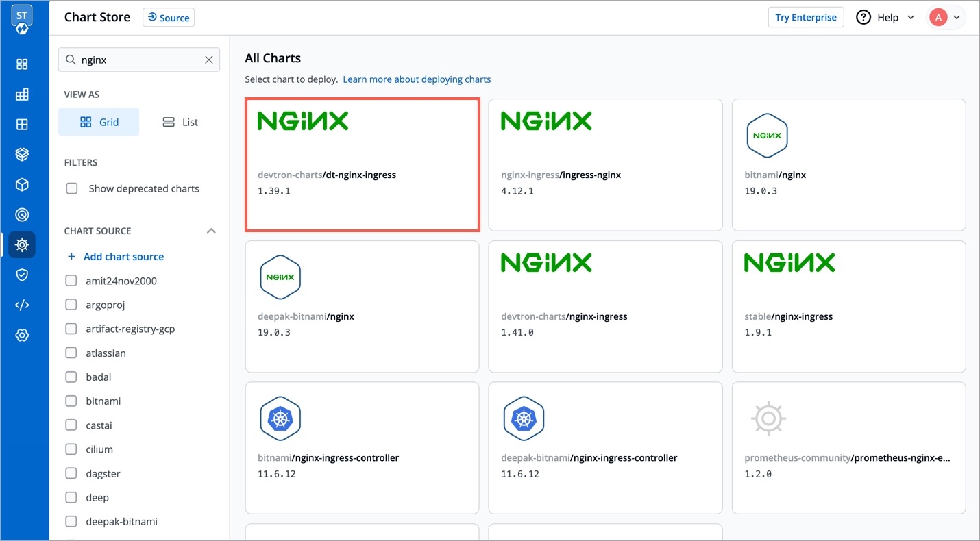Image resolution: width=980 pixels, height=541 pixels.
Task: Check the artifact-registry-gcp chart source
Action: pos(71,329)
